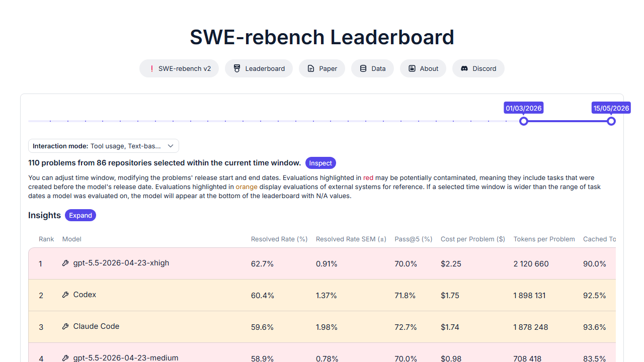Click the 2 120 660 tokens value
The height and width of the screenshot is (362, 644).
(531, 263)
